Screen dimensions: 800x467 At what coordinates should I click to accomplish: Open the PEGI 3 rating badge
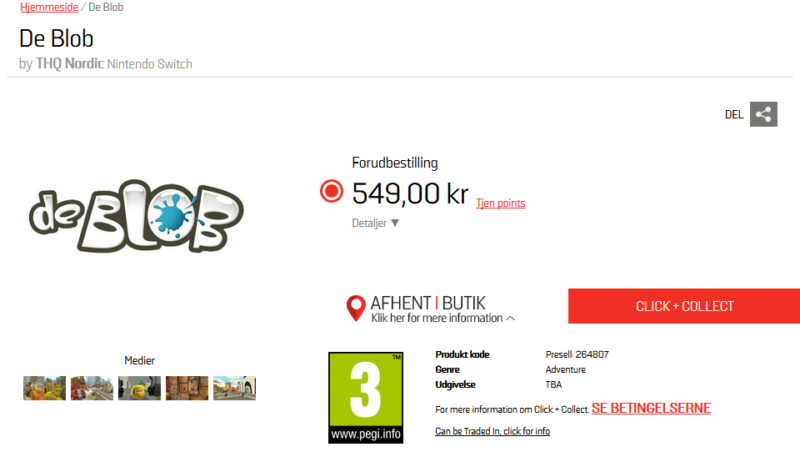pyautogui.click(x=365, y=398)
